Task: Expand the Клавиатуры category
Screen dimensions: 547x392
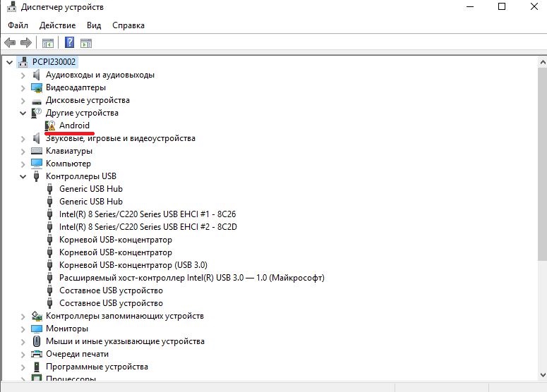Action: (x=23, y=151)
